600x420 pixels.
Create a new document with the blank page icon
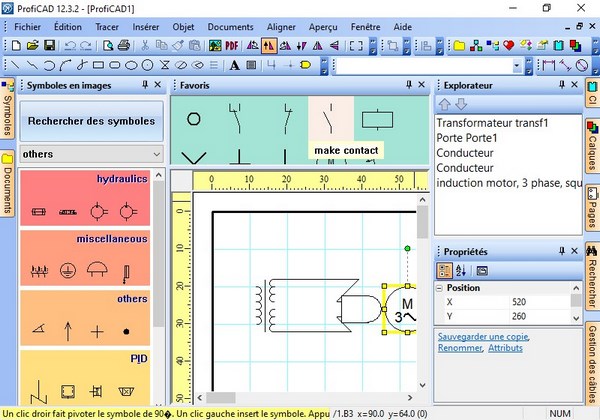(x=16, y=46)
